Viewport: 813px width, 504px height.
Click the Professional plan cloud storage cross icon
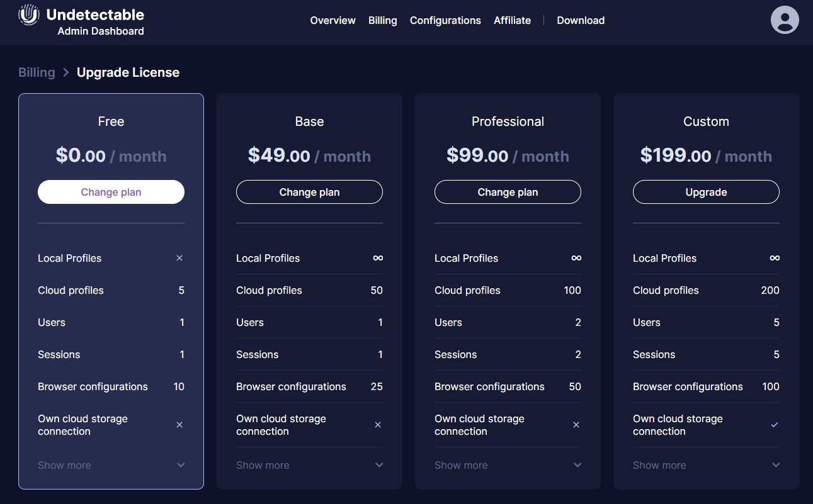click(576, 425)
